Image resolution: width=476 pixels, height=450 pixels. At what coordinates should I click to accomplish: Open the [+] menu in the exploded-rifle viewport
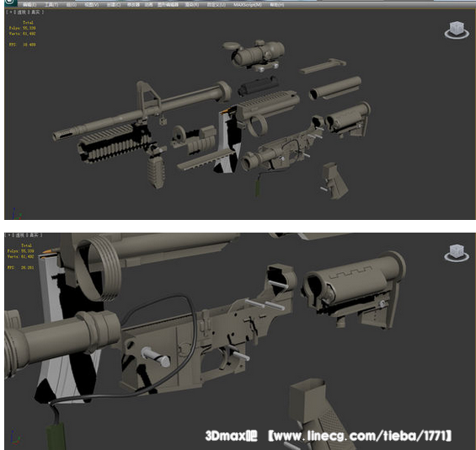[x=11, y=12]
